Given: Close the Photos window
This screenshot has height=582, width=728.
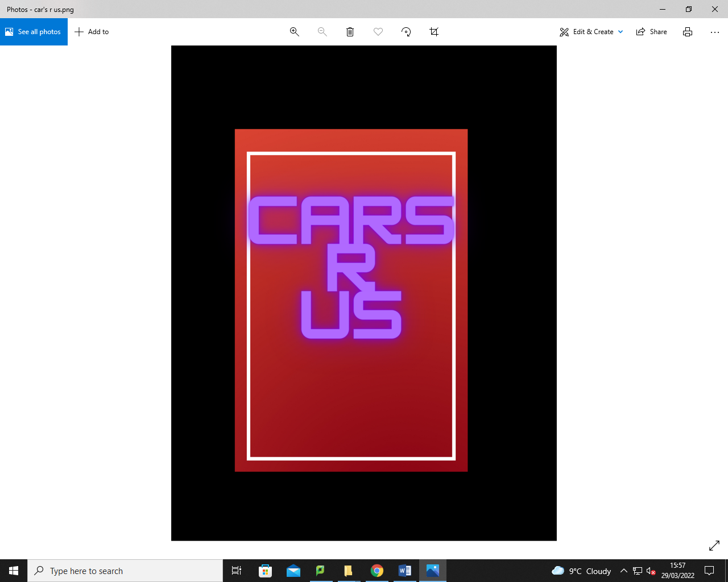Looking at the screenshot, I should (715, 9).
